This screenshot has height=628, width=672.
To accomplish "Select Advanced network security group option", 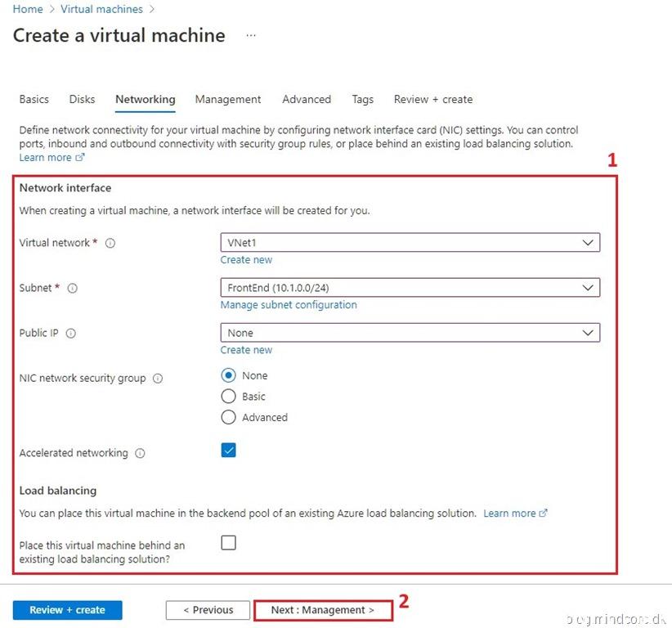I will tap(229, 417).
